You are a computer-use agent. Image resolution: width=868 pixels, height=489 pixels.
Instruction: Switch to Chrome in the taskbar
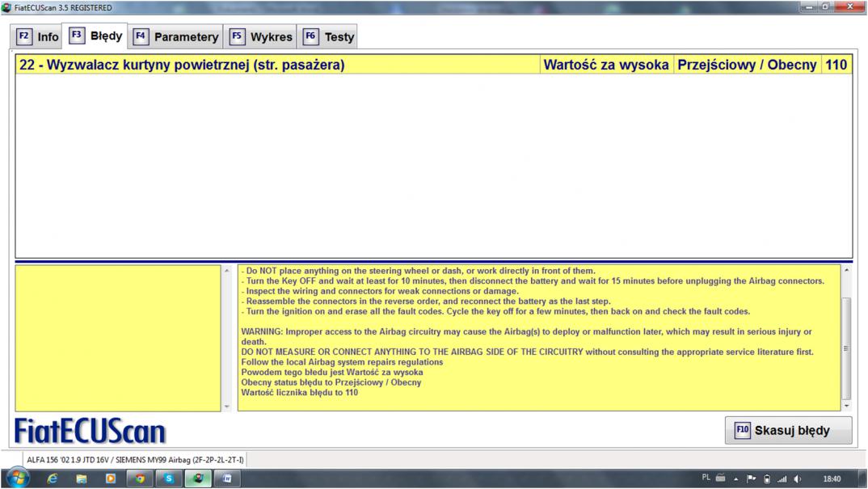click(x=140, y=478)
